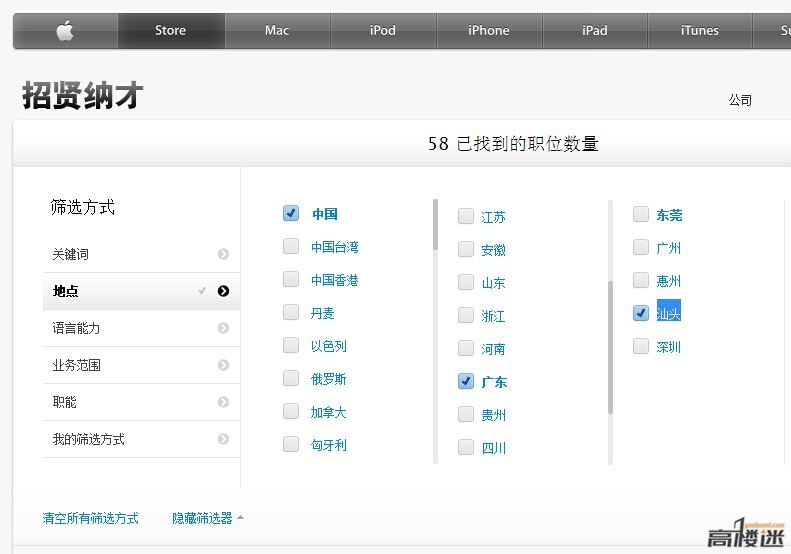Expand the 语言能力 filter arrow
The image size is (791, 554).
(x=223, y=328)
